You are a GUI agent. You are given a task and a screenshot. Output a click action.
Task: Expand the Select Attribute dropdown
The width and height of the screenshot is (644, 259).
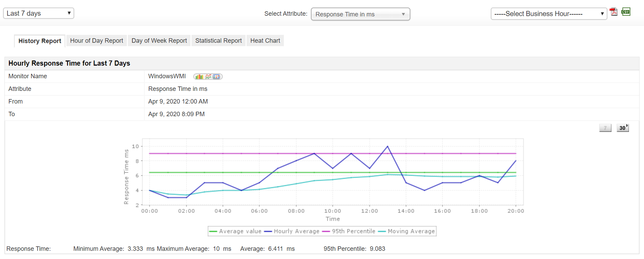360,14
